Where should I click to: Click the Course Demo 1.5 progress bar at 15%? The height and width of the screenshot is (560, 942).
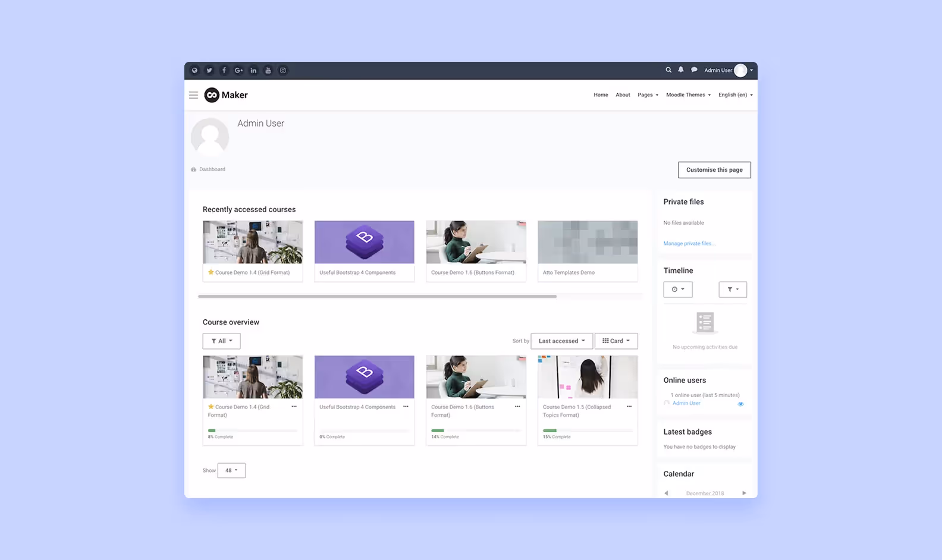(x=588, y=430)
